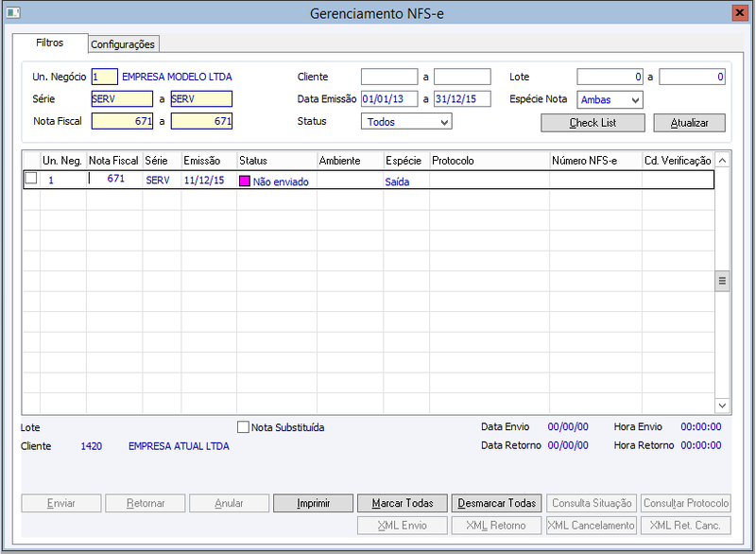Viewport: 756px width, 554px height.
Task: Click the Consulta Situação button
Action: pyautogui.click(x=592, y=503)
